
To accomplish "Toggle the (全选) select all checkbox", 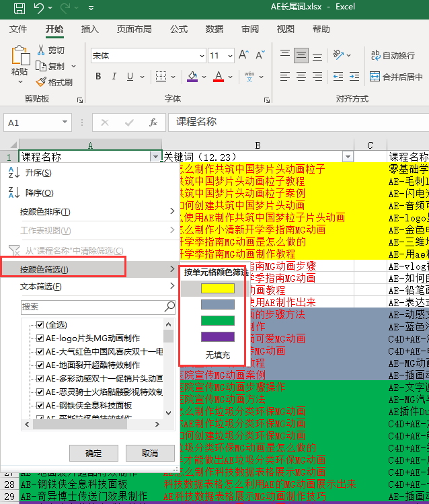I will [x=40, y=324].
